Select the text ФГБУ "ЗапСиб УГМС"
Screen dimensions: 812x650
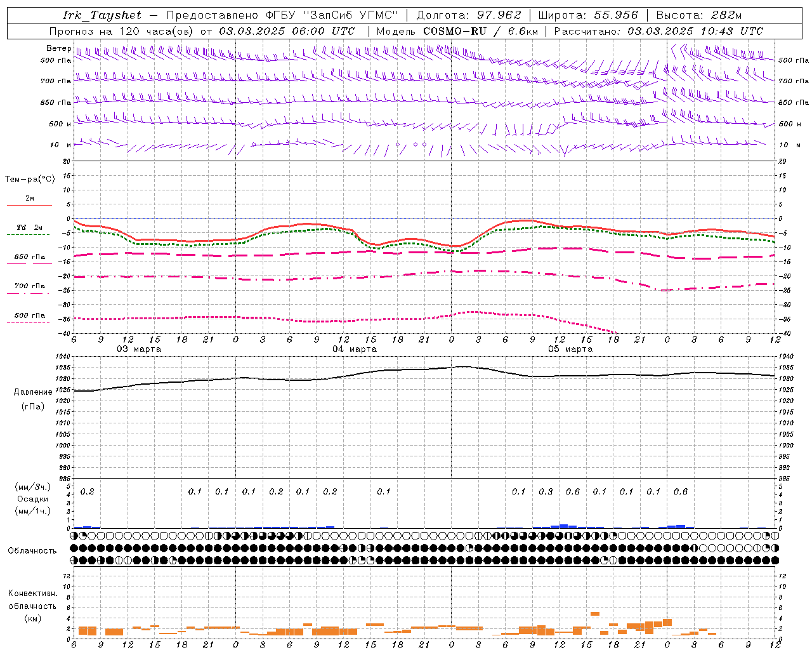click(332, 15)
